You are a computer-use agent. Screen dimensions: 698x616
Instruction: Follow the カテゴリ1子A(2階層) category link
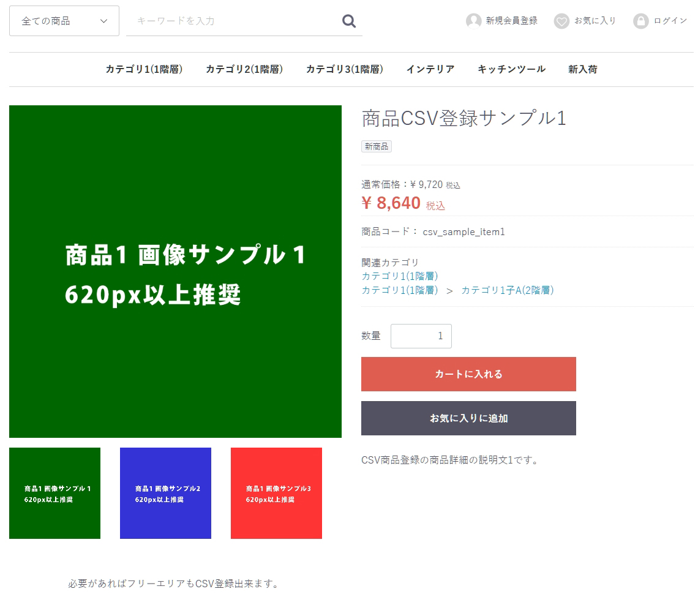pyautogui.click(x=508, y=290)
